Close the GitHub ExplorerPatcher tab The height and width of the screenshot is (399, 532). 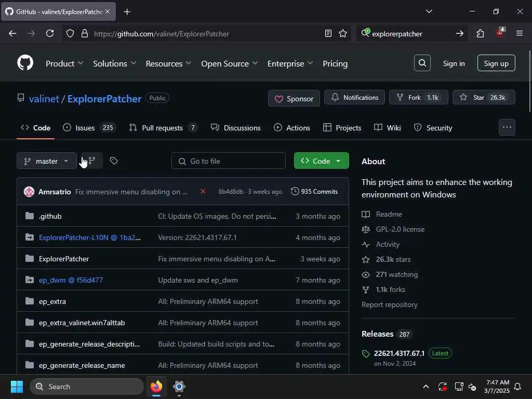point(107,11)
